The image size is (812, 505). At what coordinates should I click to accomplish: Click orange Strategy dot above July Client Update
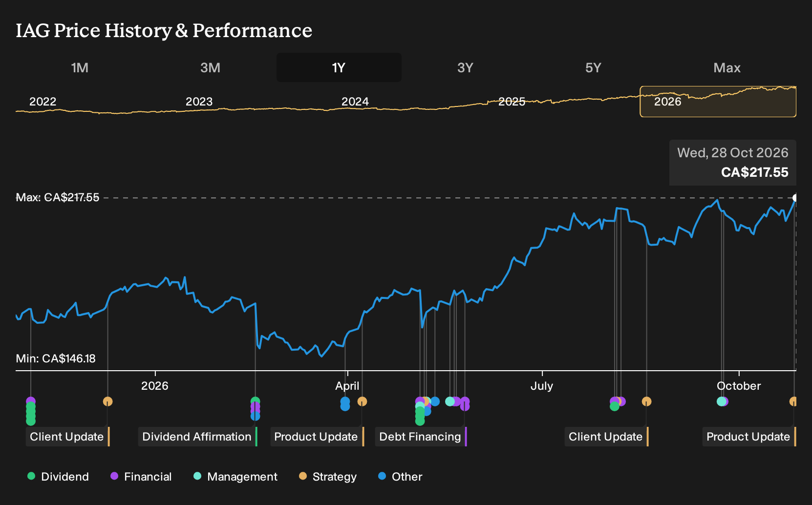(646, 401)
